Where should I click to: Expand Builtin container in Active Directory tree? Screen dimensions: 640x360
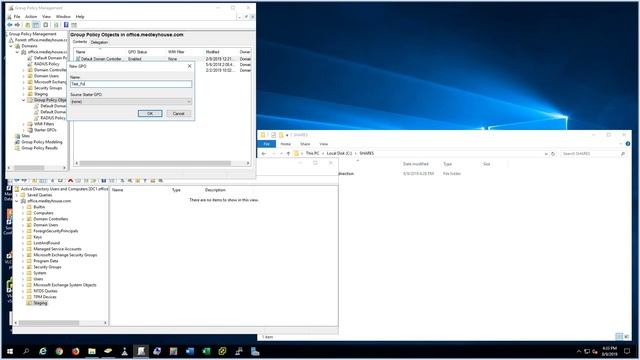[x=23, y=207]
